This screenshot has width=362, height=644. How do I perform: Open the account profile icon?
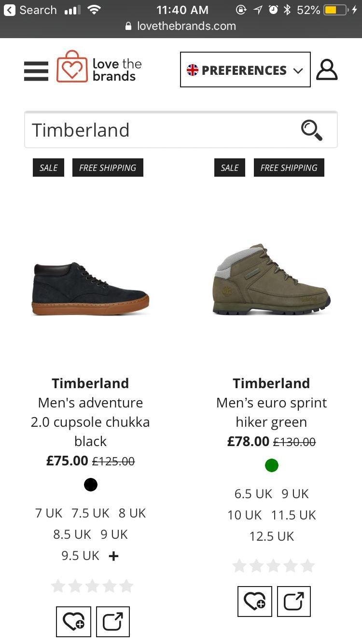[x=327, y=70]
